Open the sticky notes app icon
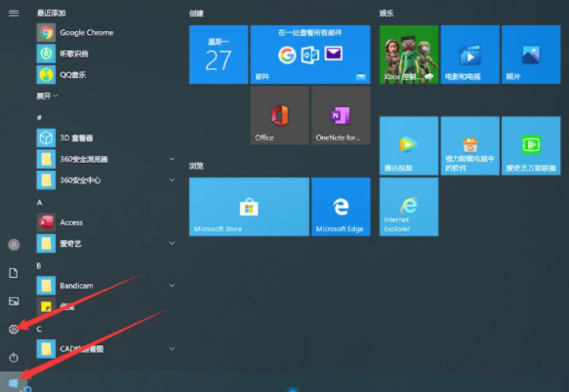 pyautogui.click(x=46, y=306)
